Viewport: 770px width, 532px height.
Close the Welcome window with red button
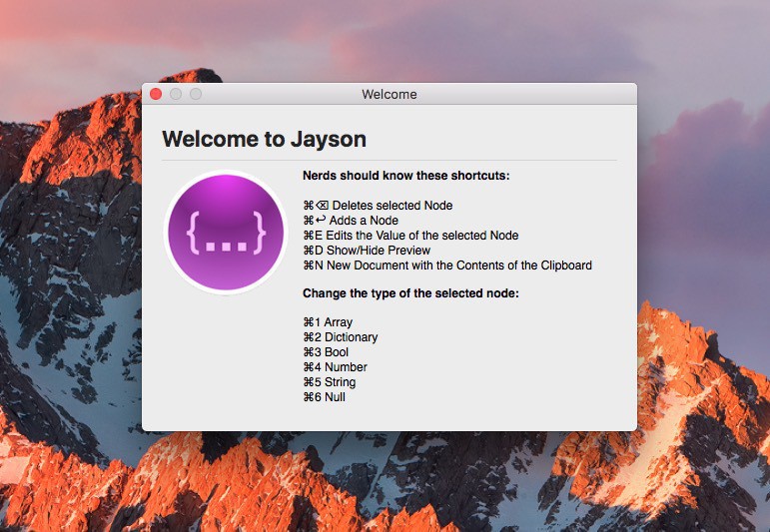156,94
